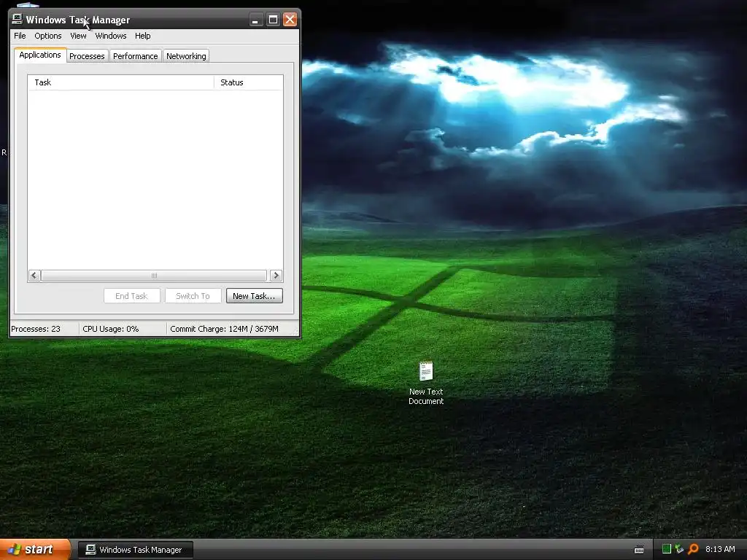Click the keyboard language bar icon in taskbar
747x560 pixels.
click(x=639, y=550)
